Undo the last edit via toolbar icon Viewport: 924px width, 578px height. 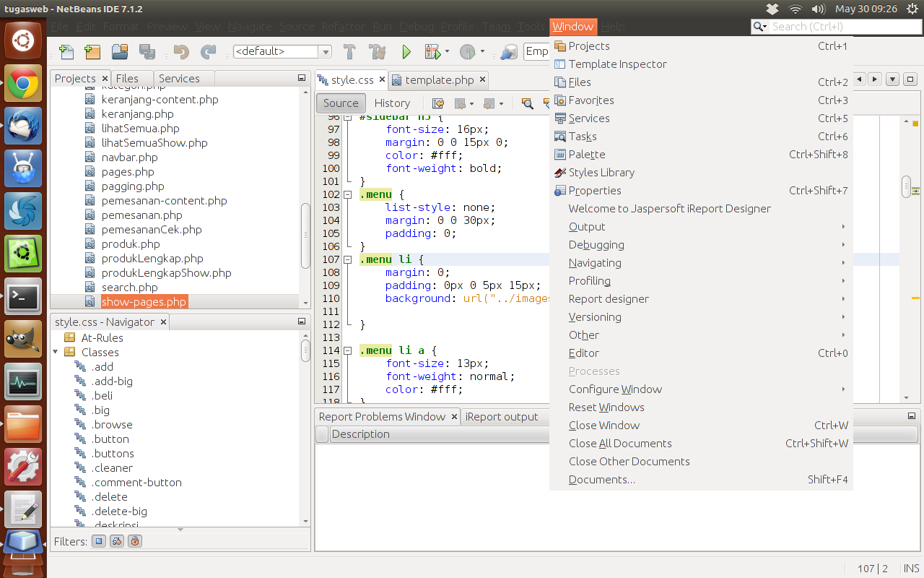point(180,51)
